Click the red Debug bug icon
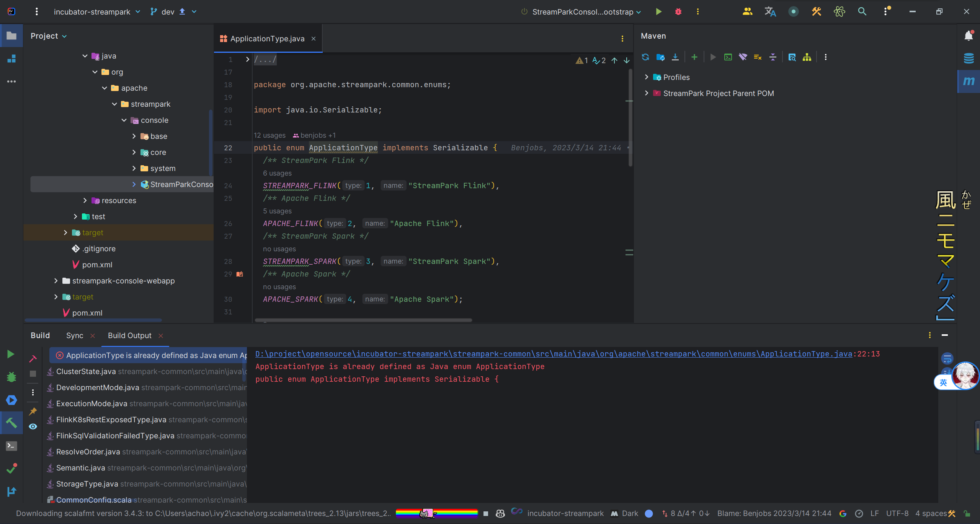 (678, 11)
